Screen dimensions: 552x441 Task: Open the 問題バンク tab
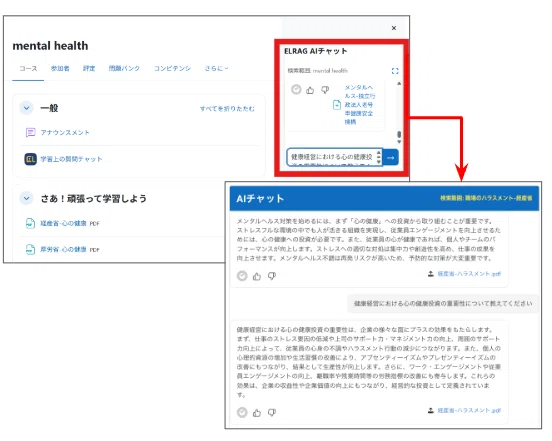click(124, 68)
